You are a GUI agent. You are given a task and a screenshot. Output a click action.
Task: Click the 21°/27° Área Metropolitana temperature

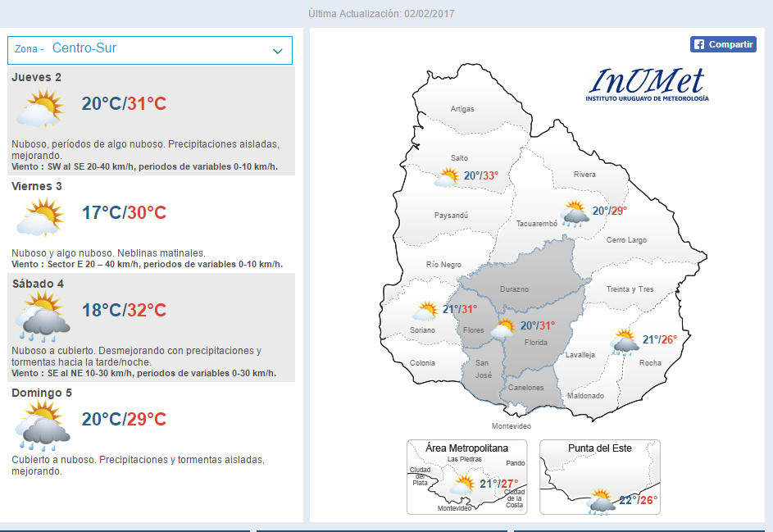click(499, 484)
